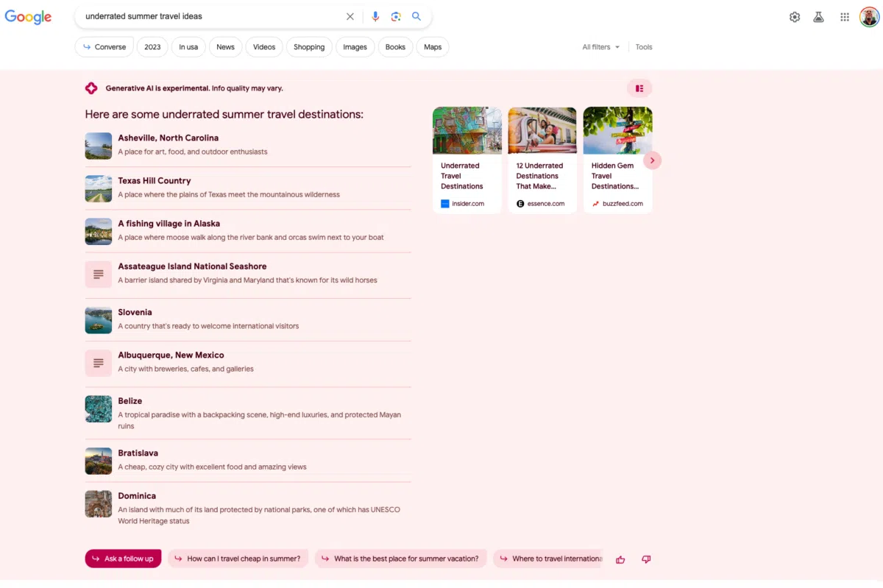Give thumbs down to AI response
883x588 pixels.
[x=646, y=559]
